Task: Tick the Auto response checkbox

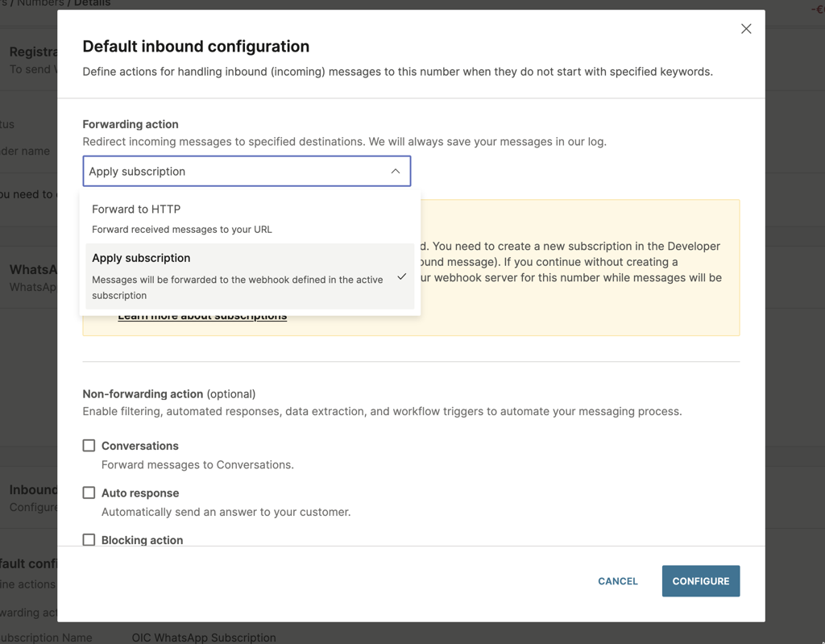Action: click(89, 492)
